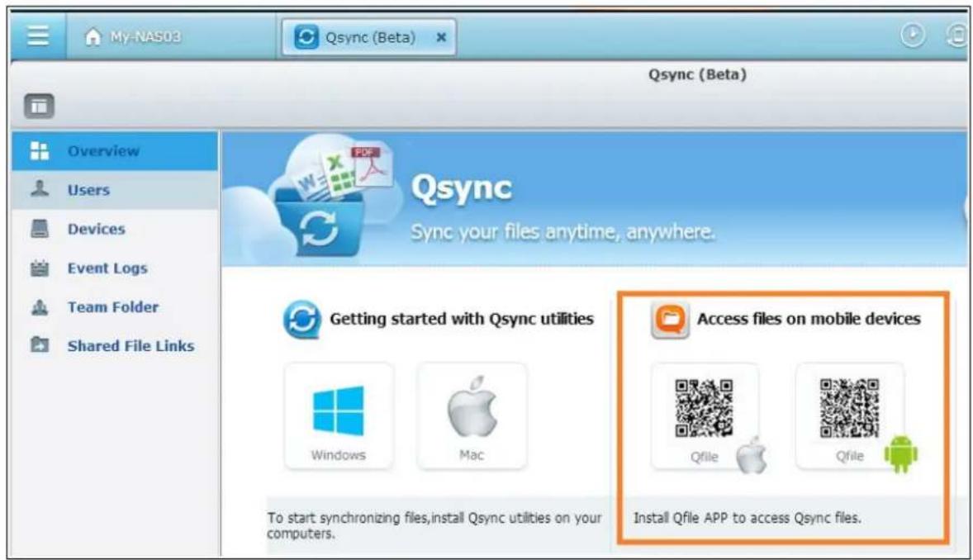The height and width of the screenshot is (560, 973).
Task: Click the Qsync blue sync icon
Action: click(302, 319)
